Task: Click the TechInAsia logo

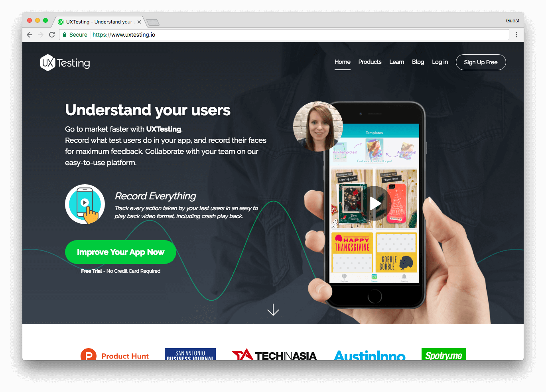Action: pyautogui.click(x=274, y=355)
